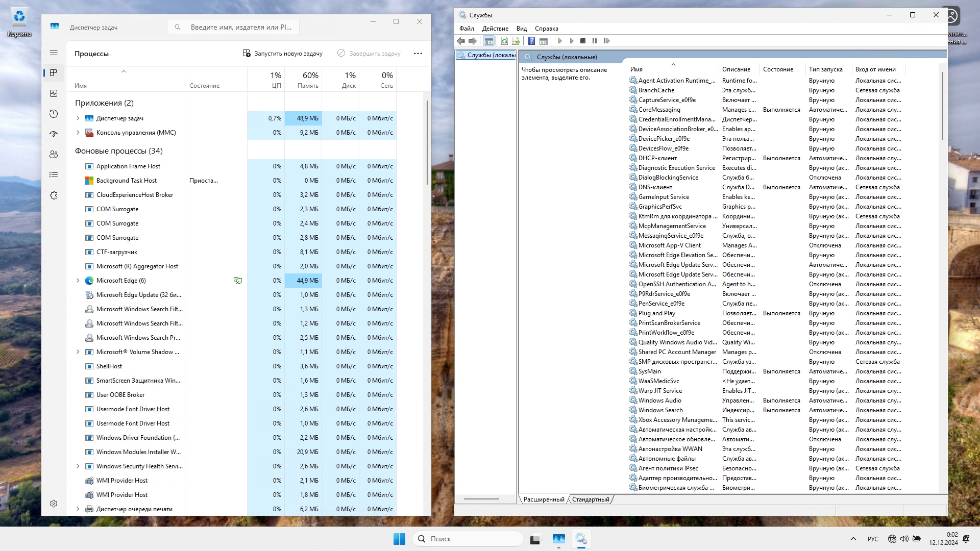Viewport: 980px width, 551px height.
Task: Open Users page sidebar icon
Action: pos(54,155)
